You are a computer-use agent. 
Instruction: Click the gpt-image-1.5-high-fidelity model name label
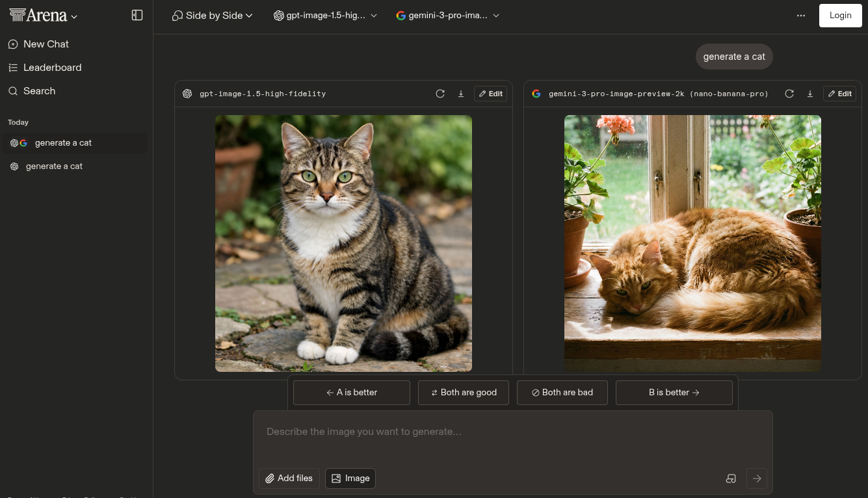tap(263, 94)
